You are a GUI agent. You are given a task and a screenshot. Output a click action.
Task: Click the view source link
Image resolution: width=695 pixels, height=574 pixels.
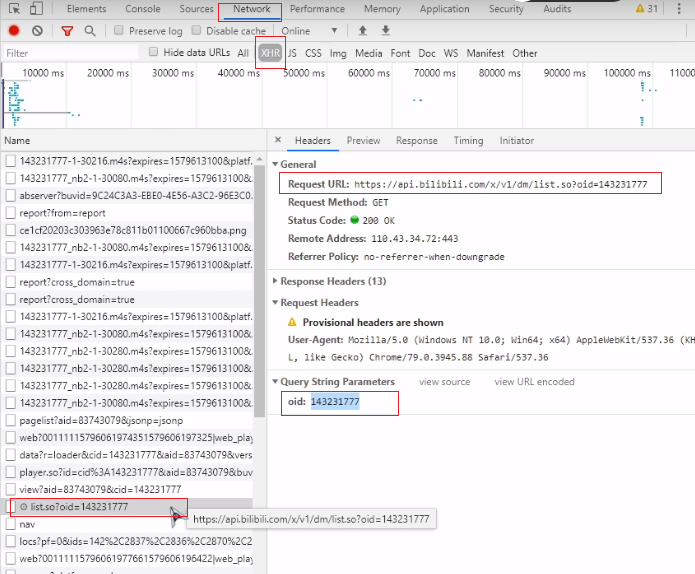pos(444,382)
